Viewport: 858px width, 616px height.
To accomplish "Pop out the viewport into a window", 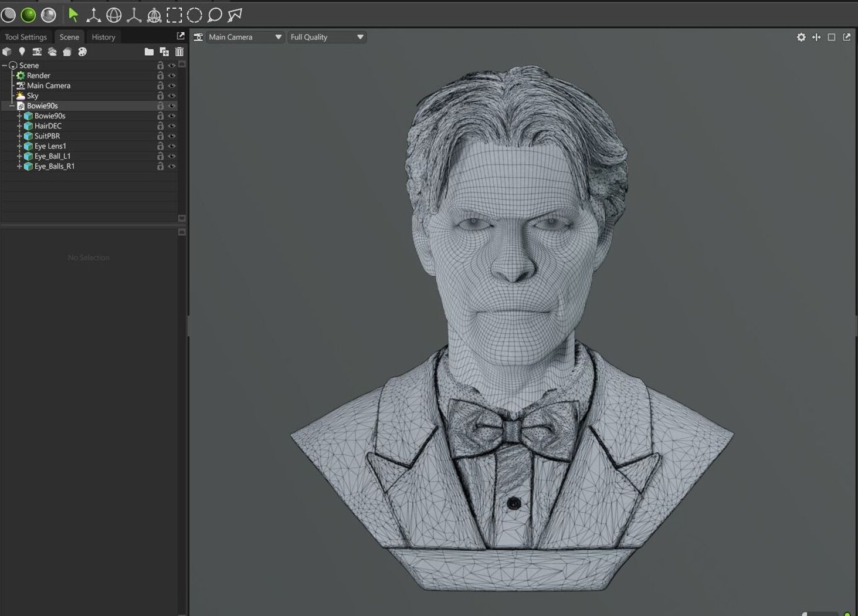I will (x=847, y=37).
